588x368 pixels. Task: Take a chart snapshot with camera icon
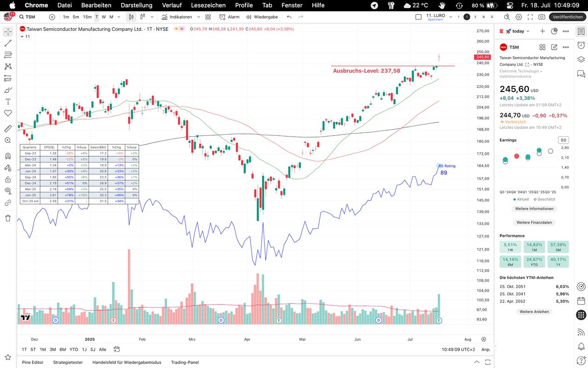[542, 17]
